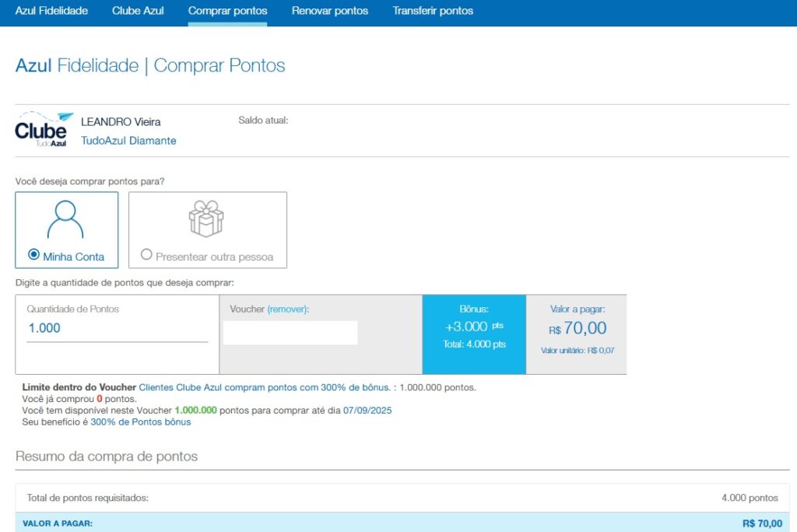This screenshot has height=532, width=797.
Task: Click the 07/09/2025 expiry date
Action: (x=367, y=410)
